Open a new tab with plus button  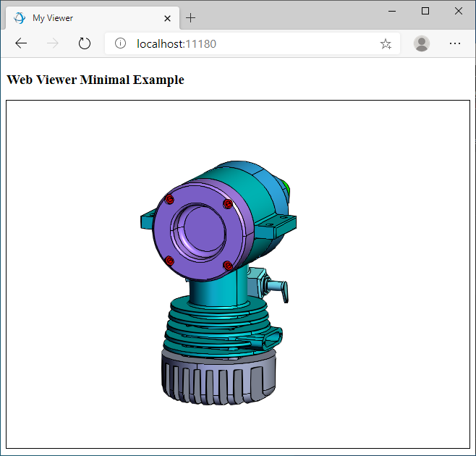(191, 18)
